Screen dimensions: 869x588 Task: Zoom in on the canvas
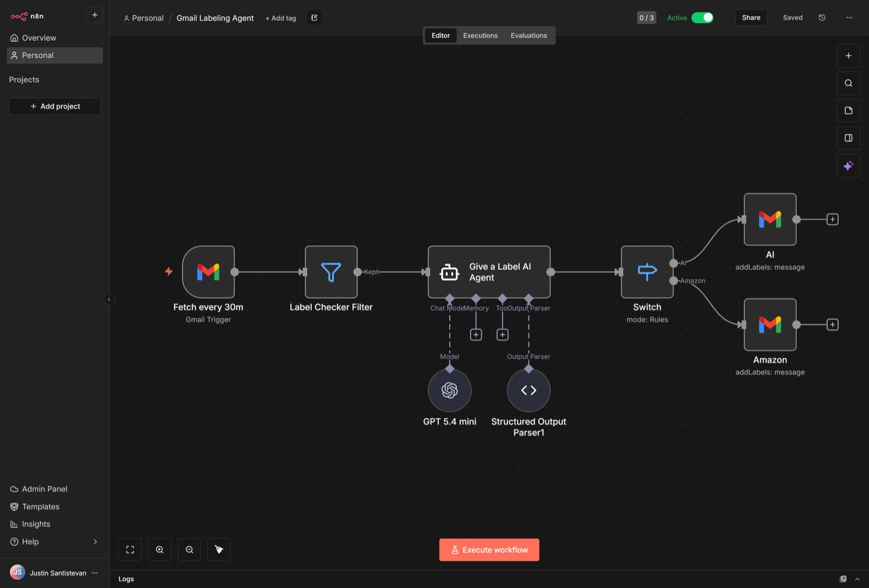point(160,550)
